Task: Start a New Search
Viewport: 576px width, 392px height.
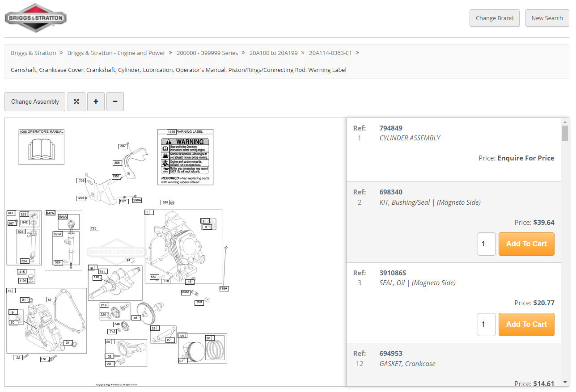Action: (547, 18)
